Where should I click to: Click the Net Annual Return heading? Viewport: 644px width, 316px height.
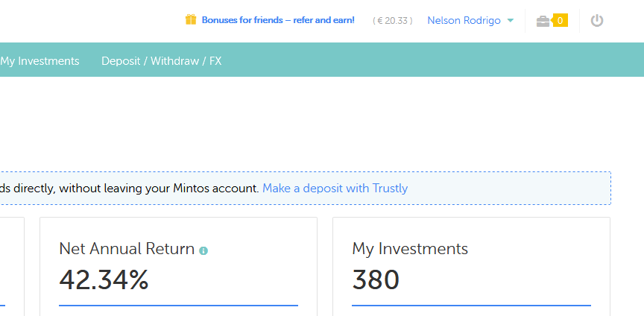coord(127,249)
